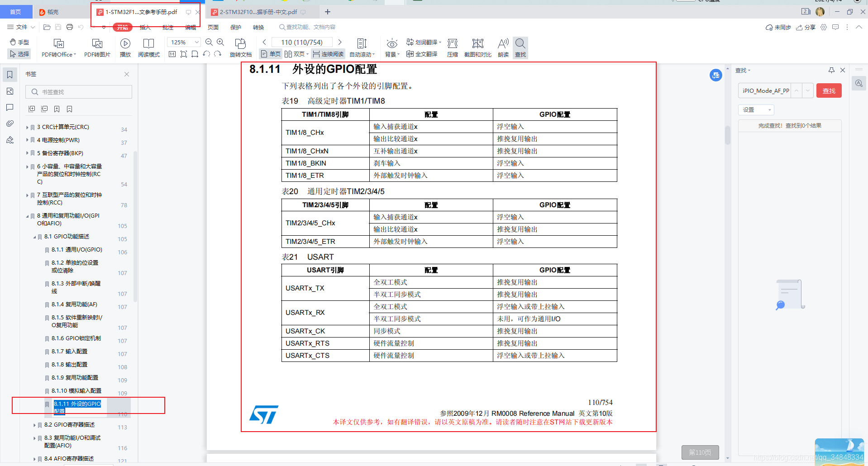Screen dimensions: 868x466
Task: Select bookmark 8.1.4 复用功能(AF)
Action: pyautogui.click(x=74, y=304)
